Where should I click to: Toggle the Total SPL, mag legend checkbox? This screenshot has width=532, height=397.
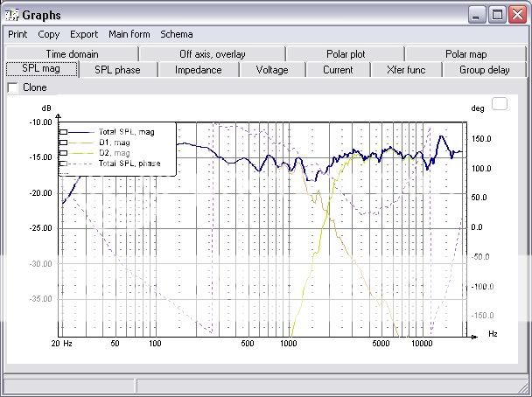64,132
